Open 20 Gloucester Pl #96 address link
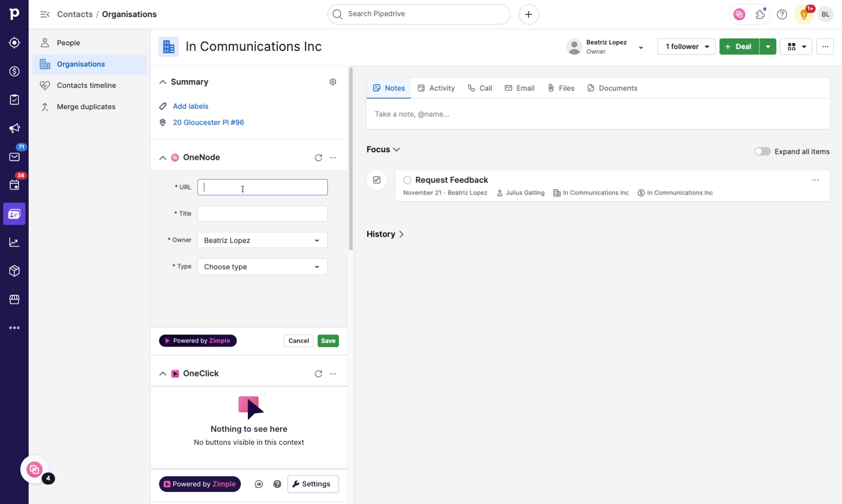Screen dimensions: 842x504 coord(208,122)
